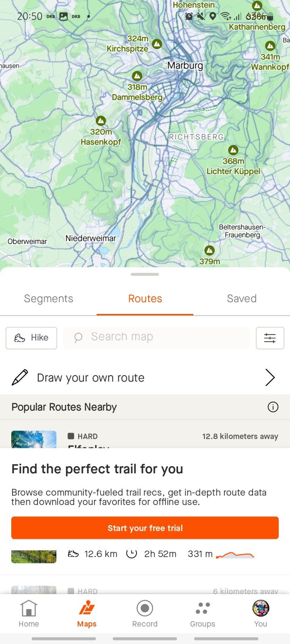The image size is (290, 644).
Task: Switch to the Saved tab
Action: point(242,299)
